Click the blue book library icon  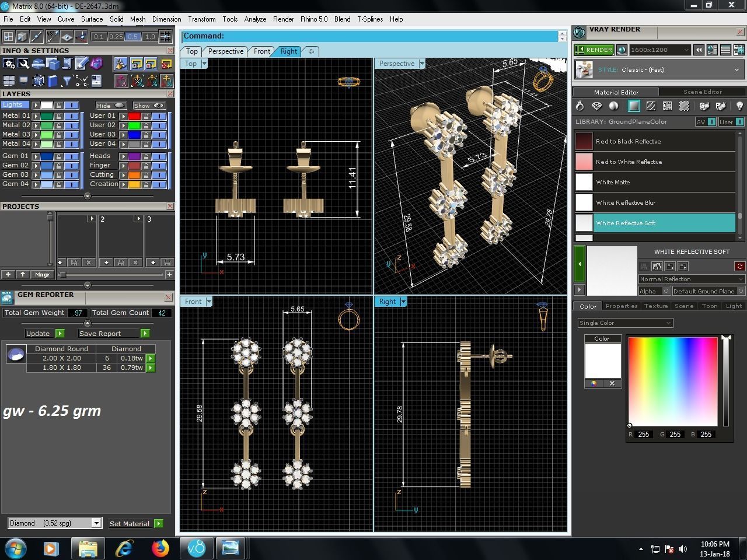click(53, 80)
